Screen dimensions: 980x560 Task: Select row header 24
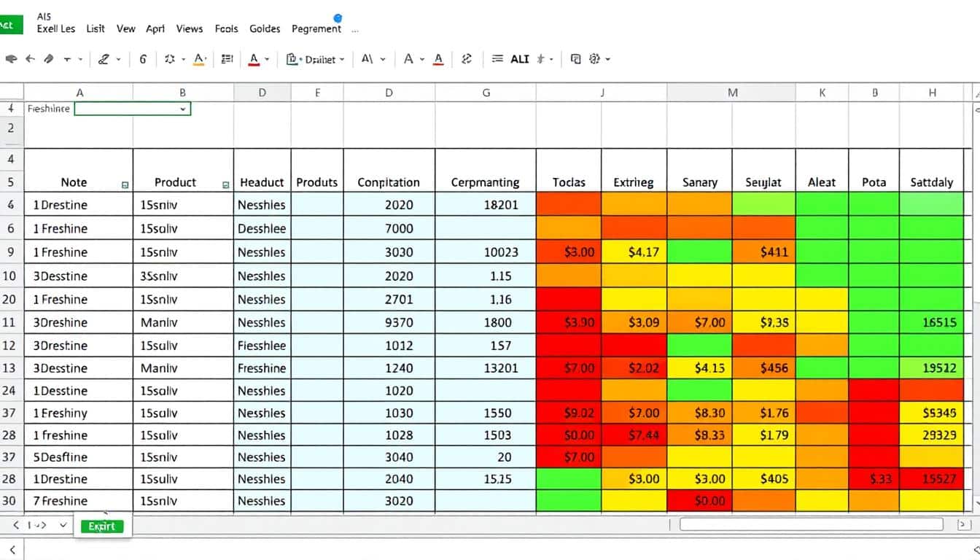[x=10, y=390]
